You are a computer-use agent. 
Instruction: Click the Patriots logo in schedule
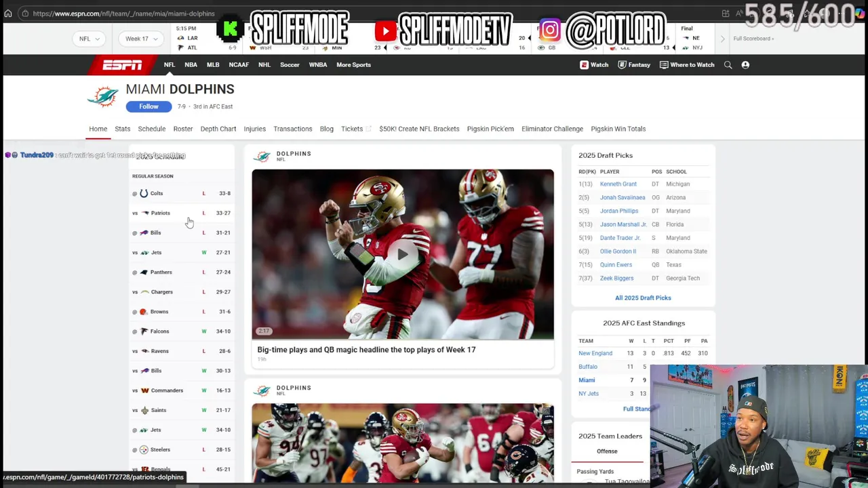tap(144, 213)
